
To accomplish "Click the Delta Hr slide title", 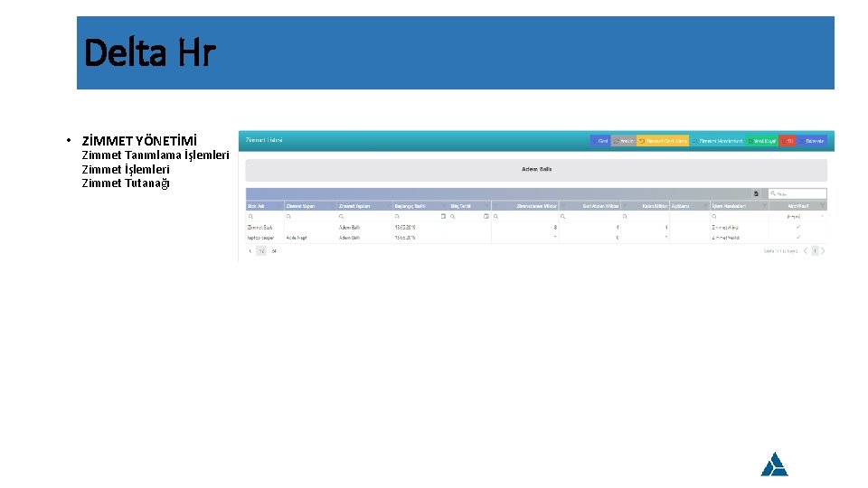I will [x=149, y=52].
